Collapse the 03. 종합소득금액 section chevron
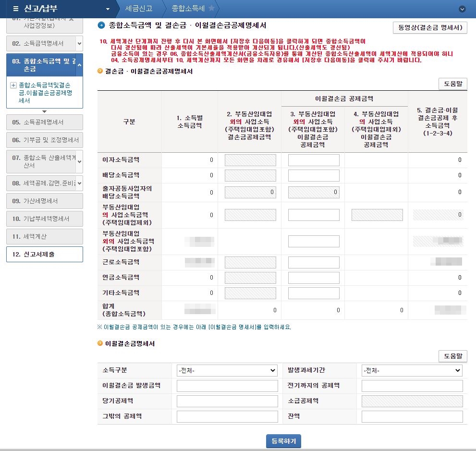Viewport: 476px width, 451px height. pyautogui.click(x=79, y=65)
